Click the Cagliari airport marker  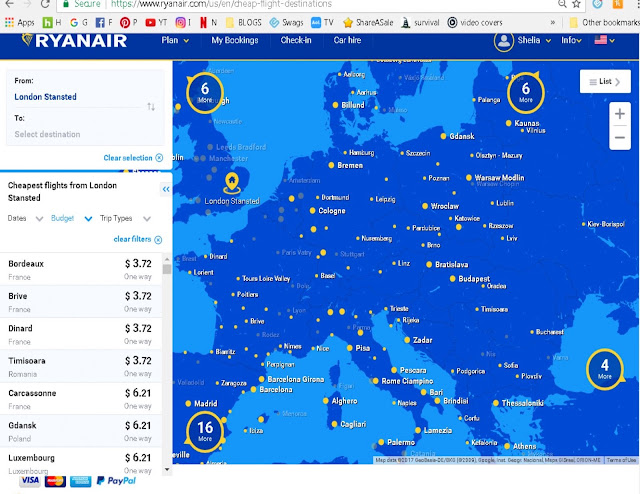click(334, 424)
